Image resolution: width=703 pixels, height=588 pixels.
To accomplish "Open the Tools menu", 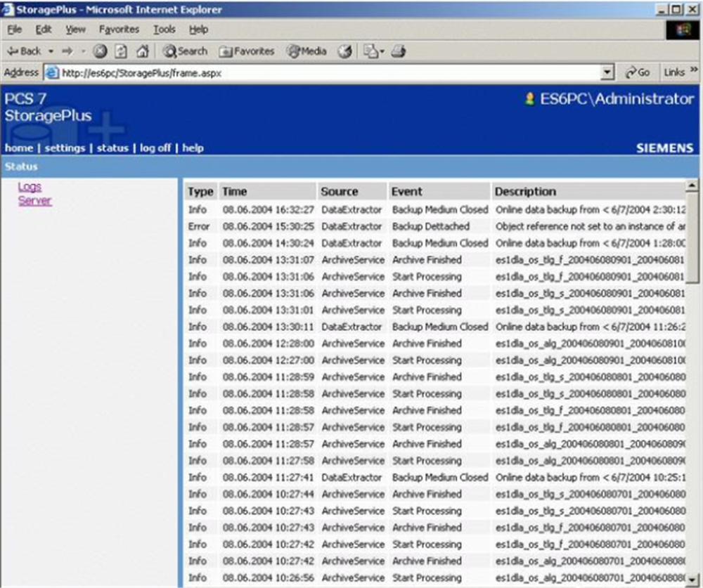I will [164, 30].
